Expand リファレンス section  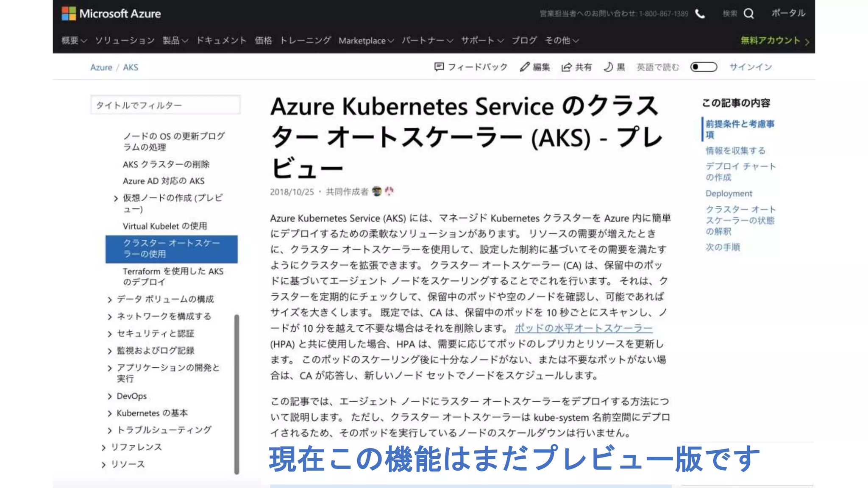point(104,448)
